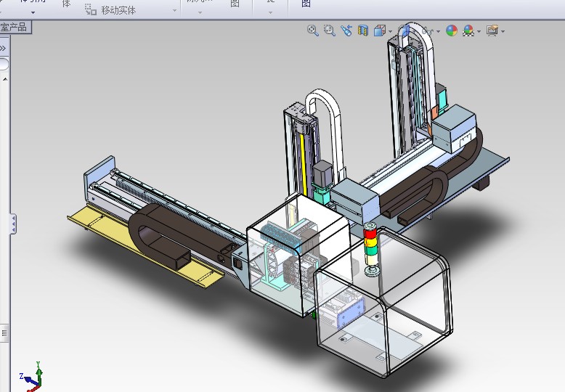
Task: Expand the View Orientation dropdown arrow
Action: coord(391,32)
